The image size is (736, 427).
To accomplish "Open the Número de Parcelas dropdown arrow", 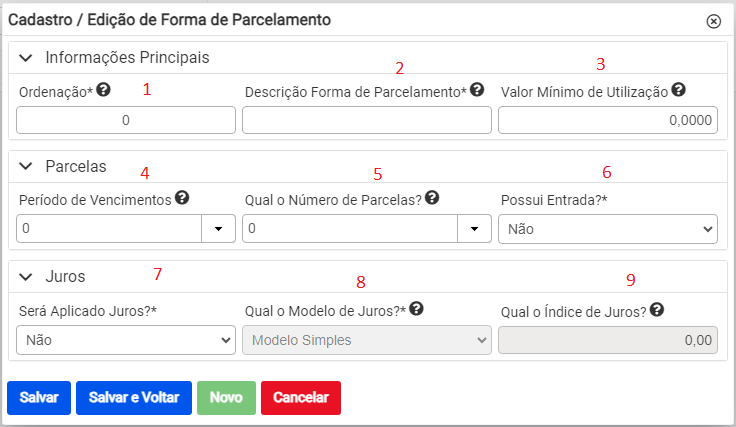I will [x=475, y=229].
